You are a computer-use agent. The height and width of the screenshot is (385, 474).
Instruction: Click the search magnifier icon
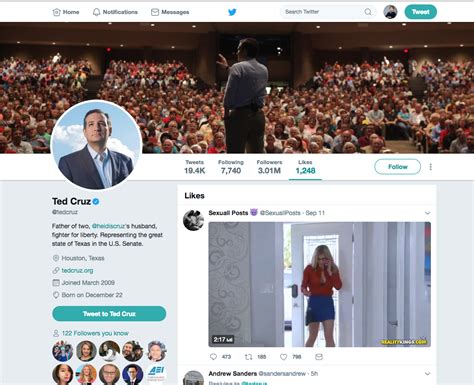368,12
